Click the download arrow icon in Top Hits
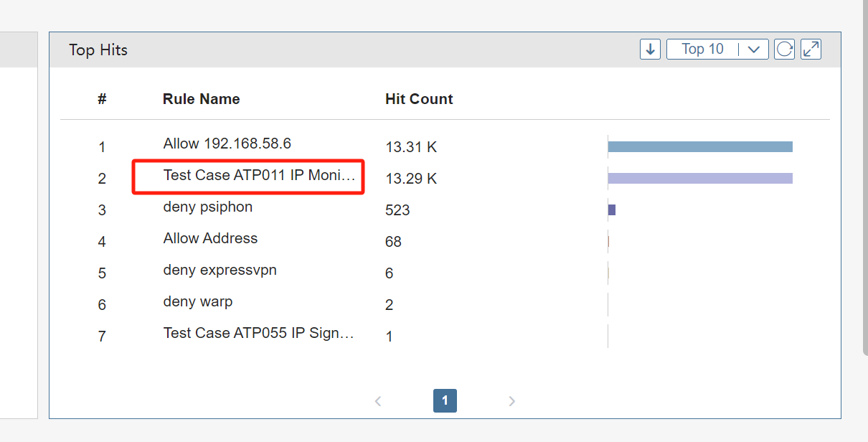The width and height of the screenshot is (868, 442). pos(650,50)
